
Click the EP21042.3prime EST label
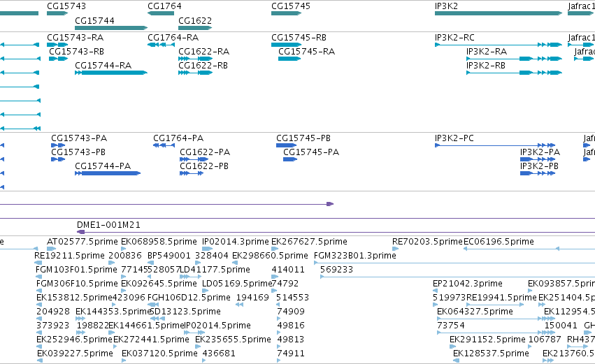468,284
